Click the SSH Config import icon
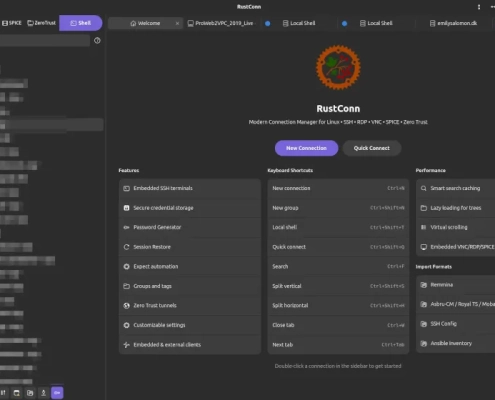 (x=423, y=324)
